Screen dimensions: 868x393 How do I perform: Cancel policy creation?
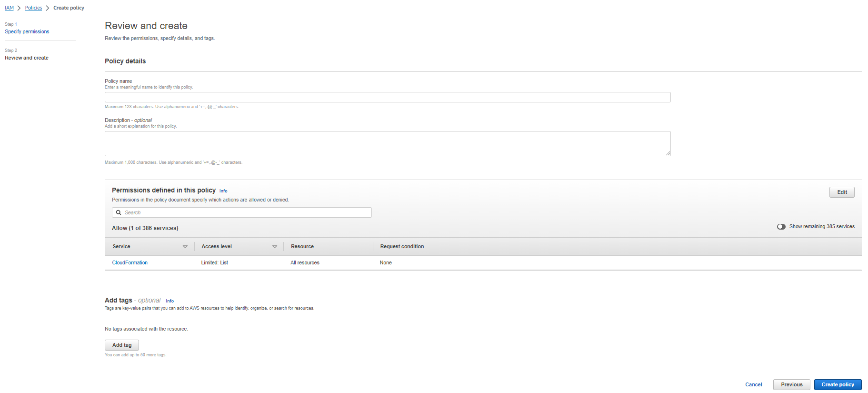753,384
